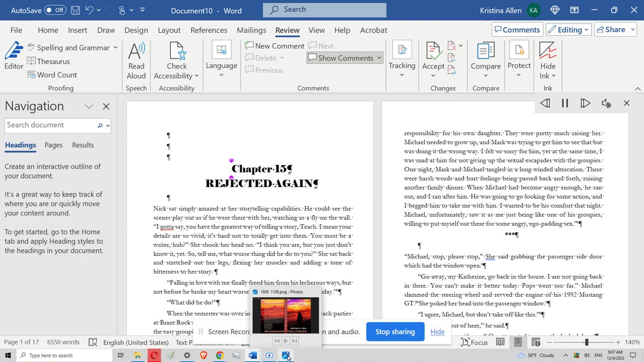Insert a New Comment
The height and width of the screenshot is (362, 644).
(275, 46)
